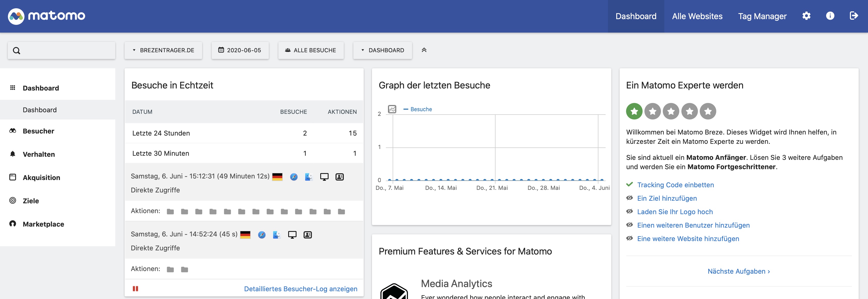Click Mac OS icon of 14:52:24 visit
Image resolution: width=868 pixels, height=299 pixels.
(x=277, y=235)
